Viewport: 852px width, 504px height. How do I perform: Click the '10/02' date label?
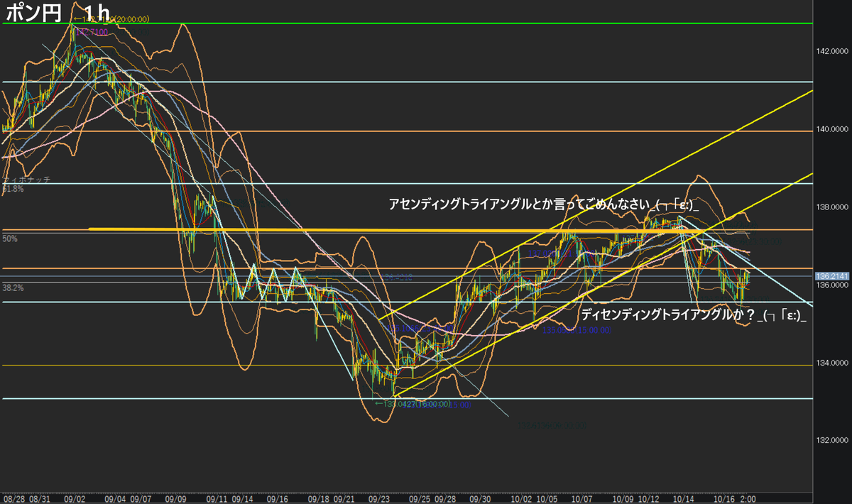[521, 499]
